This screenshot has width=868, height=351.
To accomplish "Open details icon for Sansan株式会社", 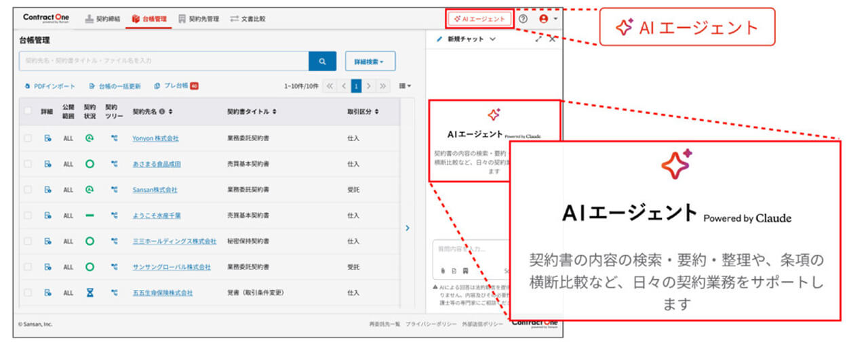I will pos(47,190).
